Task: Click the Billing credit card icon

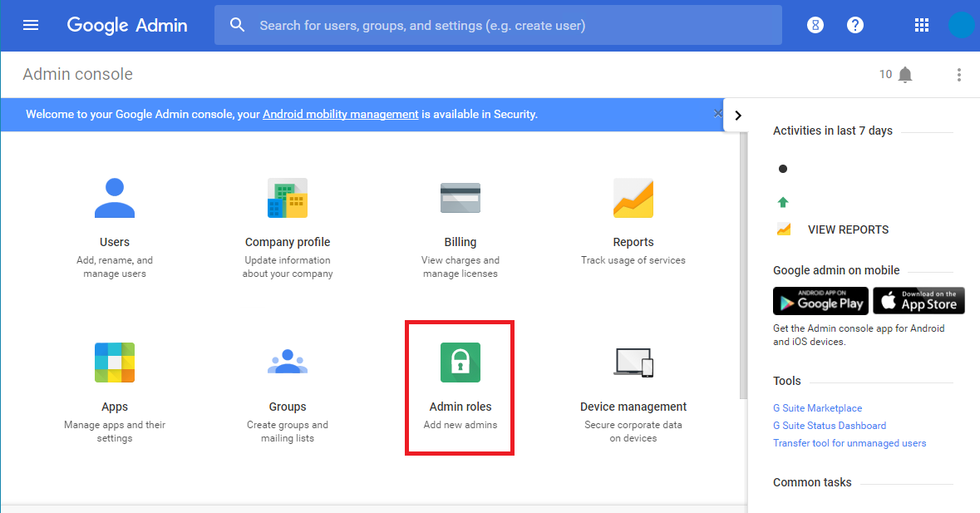Action: click(x=460, y=198)
